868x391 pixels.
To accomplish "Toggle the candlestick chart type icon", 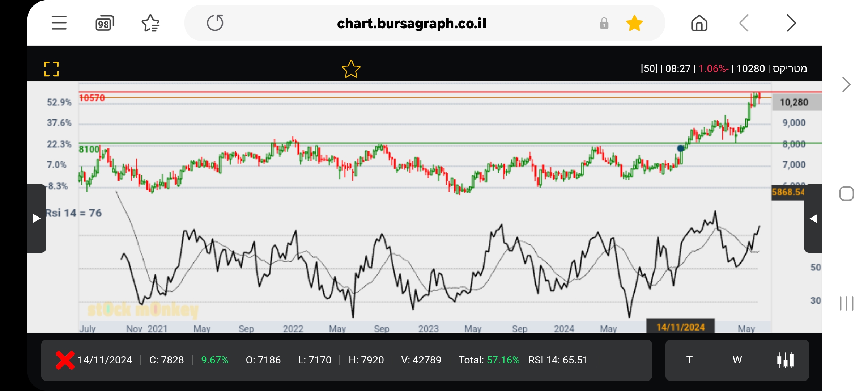I will (786, 360).
